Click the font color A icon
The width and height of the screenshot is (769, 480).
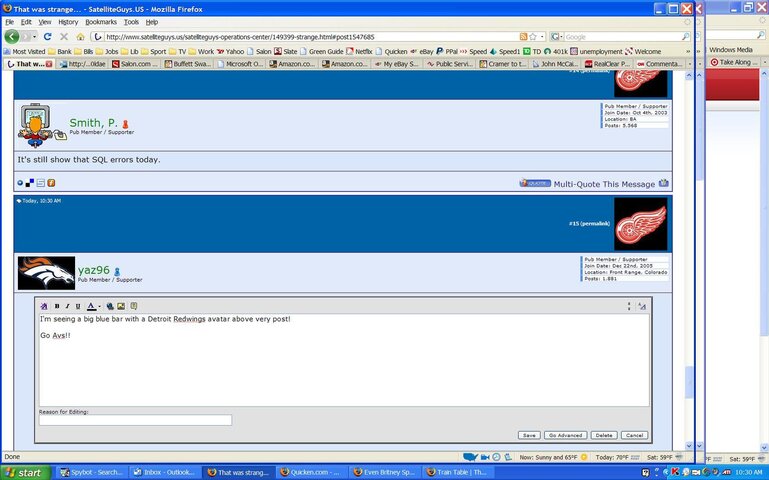(91, 306)
